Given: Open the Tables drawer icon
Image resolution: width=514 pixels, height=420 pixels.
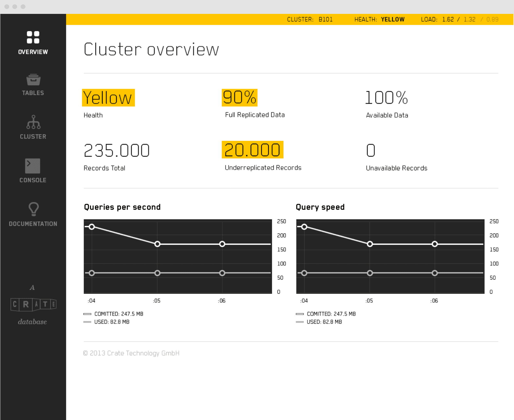Looking at the screenshot, I should tap(33, 80).
